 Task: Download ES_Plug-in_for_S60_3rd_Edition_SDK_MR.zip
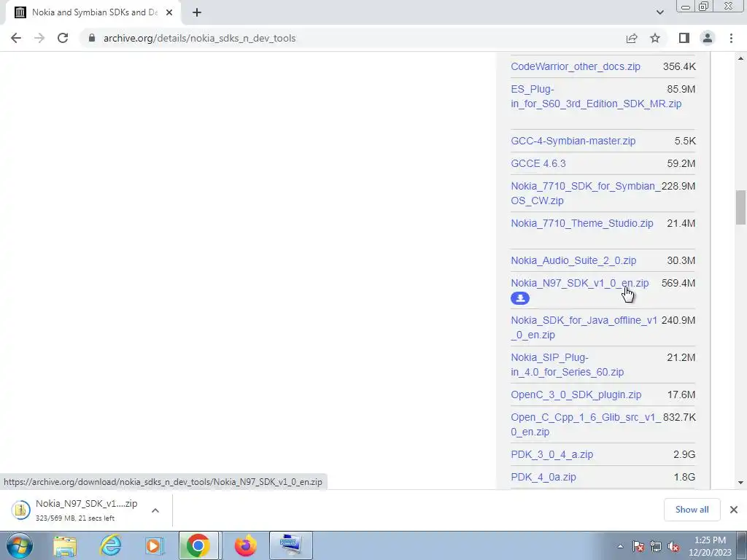coord(596,96)
